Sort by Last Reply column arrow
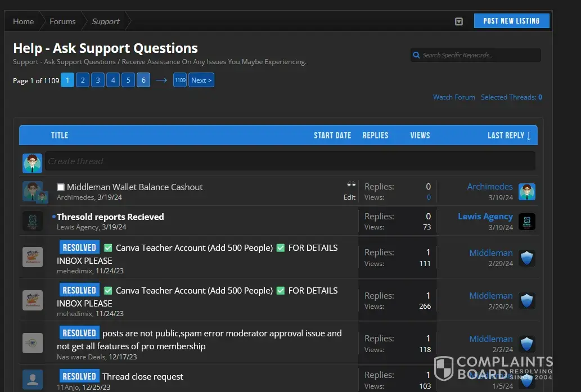 coord(528,136)
